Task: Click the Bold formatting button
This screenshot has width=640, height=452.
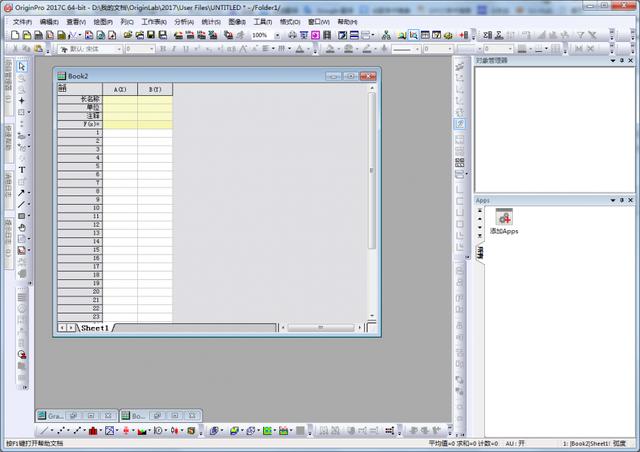Action: pos(162,48)
